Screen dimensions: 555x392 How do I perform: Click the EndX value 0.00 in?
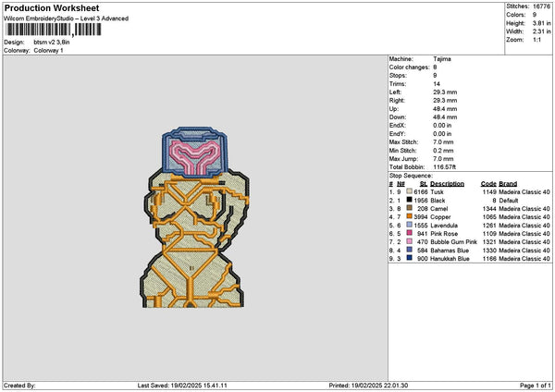pos(442,126)
